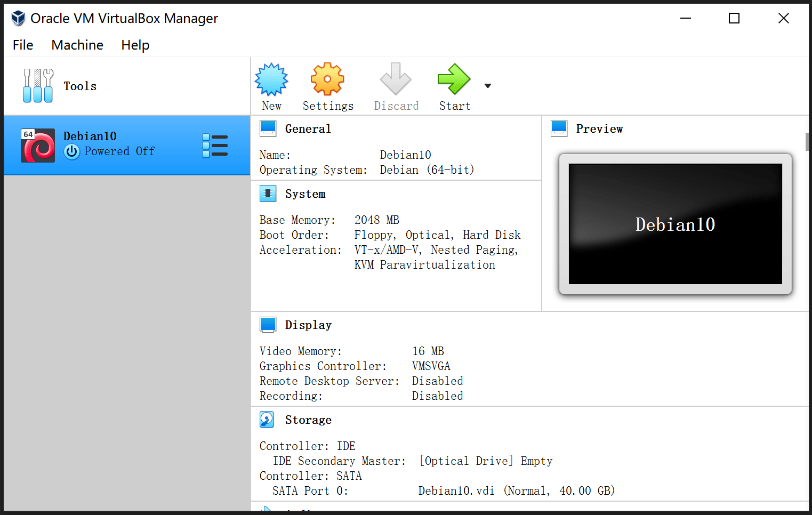
Task: Select the Debian10 machine name in list
Action: (90, 136)
